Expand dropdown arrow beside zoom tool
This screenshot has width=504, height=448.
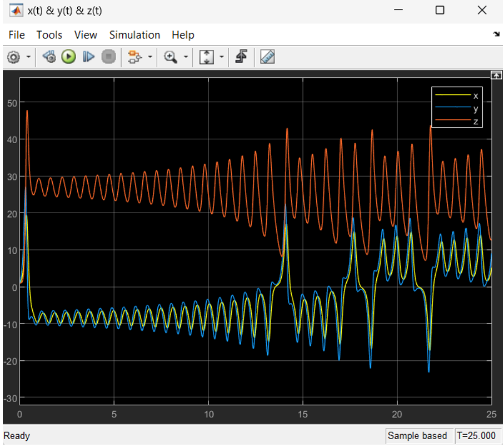pos(186,57)
